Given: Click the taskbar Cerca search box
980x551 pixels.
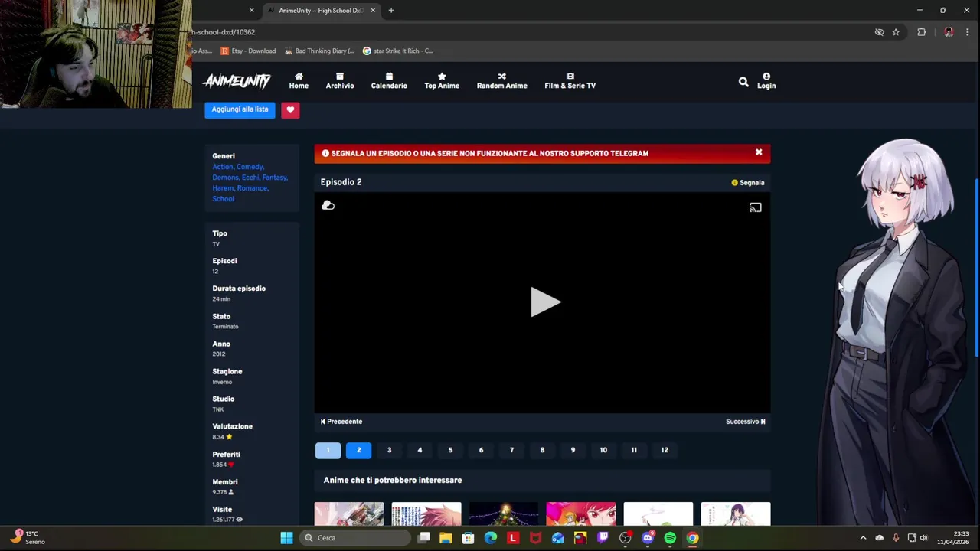Looking at the screenshot, I should (354, 538).
